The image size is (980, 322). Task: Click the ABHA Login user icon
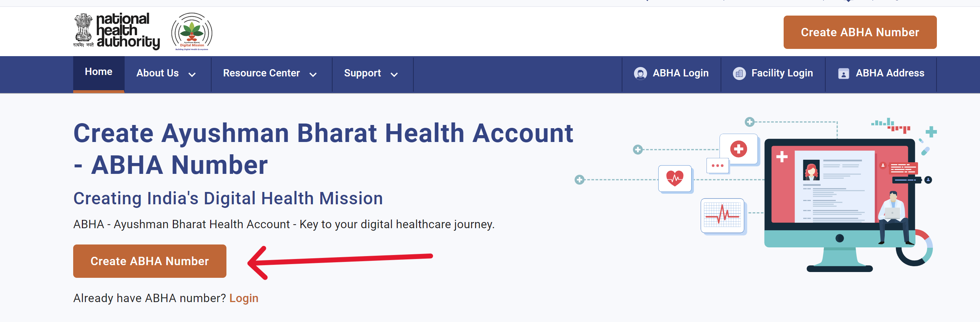pos(640,74)
